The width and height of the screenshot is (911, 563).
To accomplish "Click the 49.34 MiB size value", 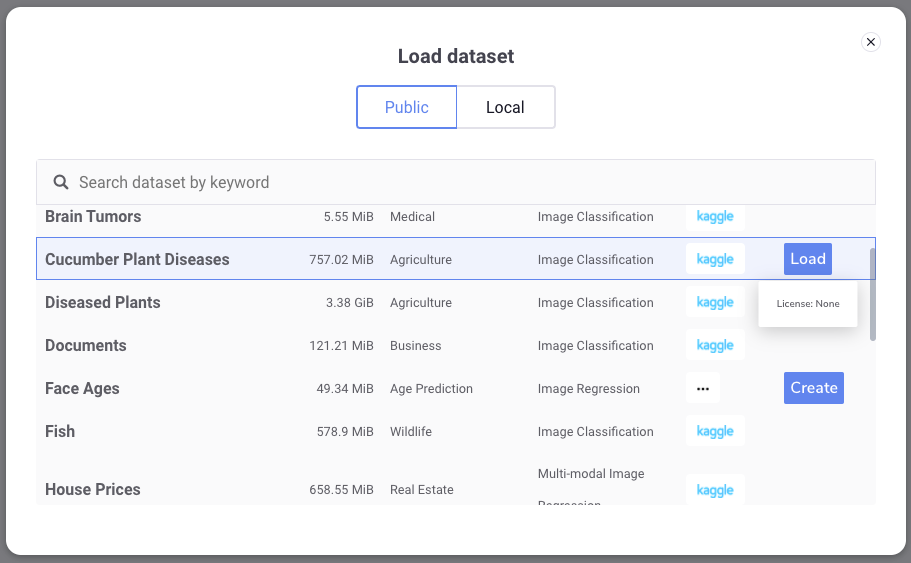I will [345, 389].
